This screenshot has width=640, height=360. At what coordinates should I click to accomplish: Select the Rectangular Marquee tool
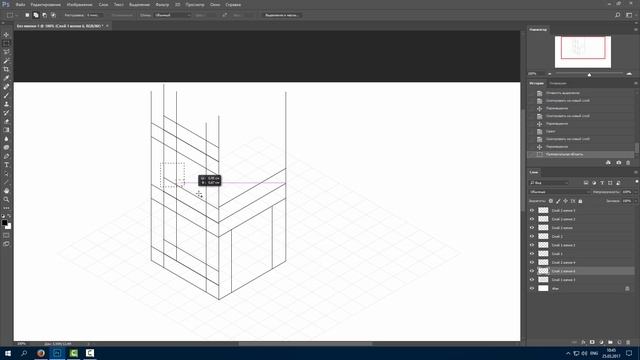click(6, 43)
